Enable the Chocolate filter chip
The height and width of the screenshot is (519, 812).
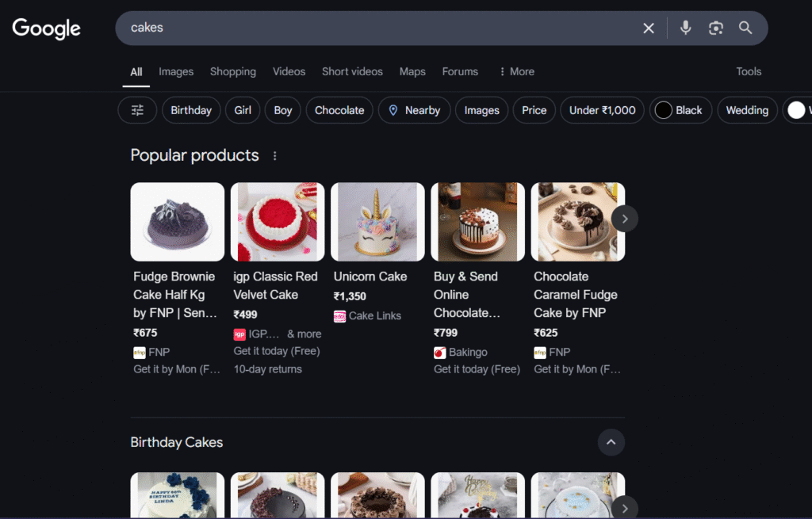point(339,110)
